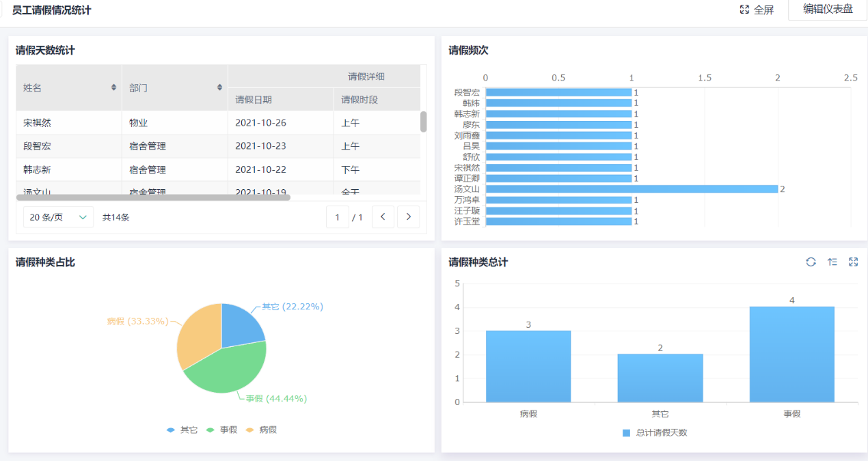868x461 pixels.
Task: Expand 请假种类总计 chart with fullscreen icon
Action: [853, 262]
